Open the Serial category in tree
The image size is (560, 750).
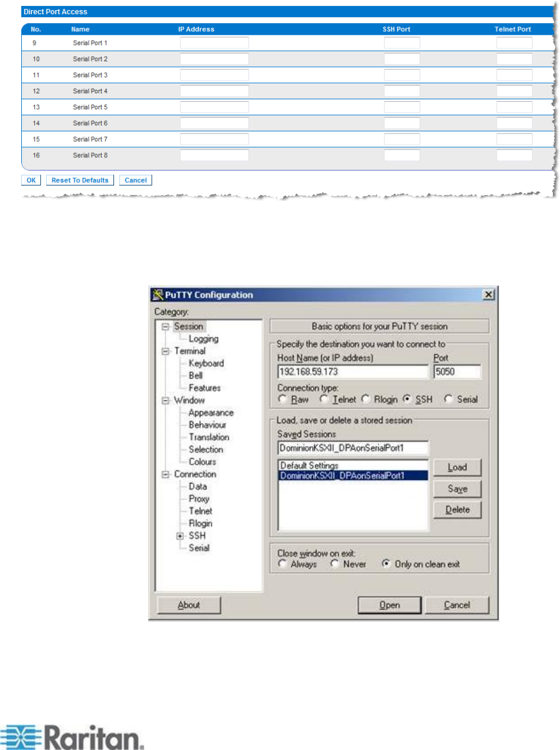click(199, 548)
